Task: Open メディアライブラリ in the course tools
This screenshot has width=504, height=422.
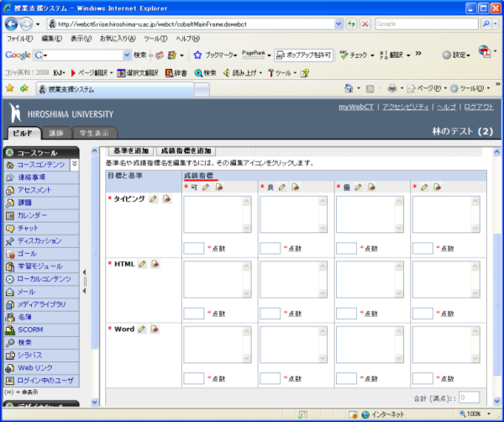Action: pos(41,304)
